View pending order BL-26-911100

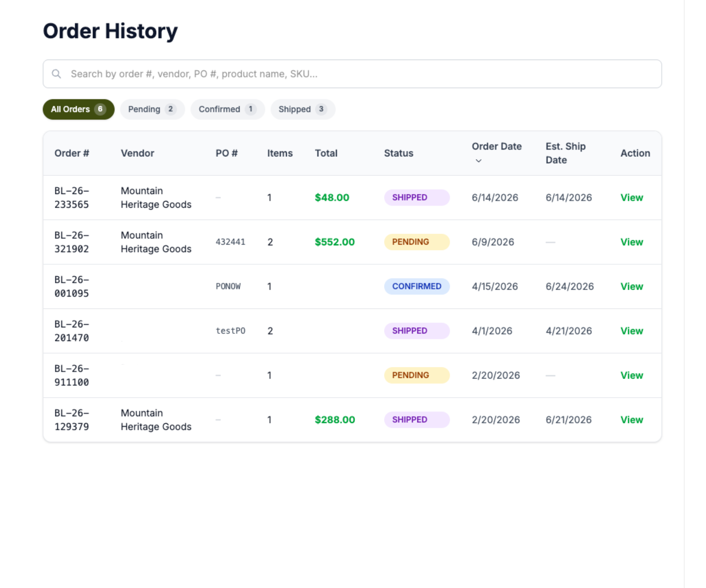click(631, 375)
